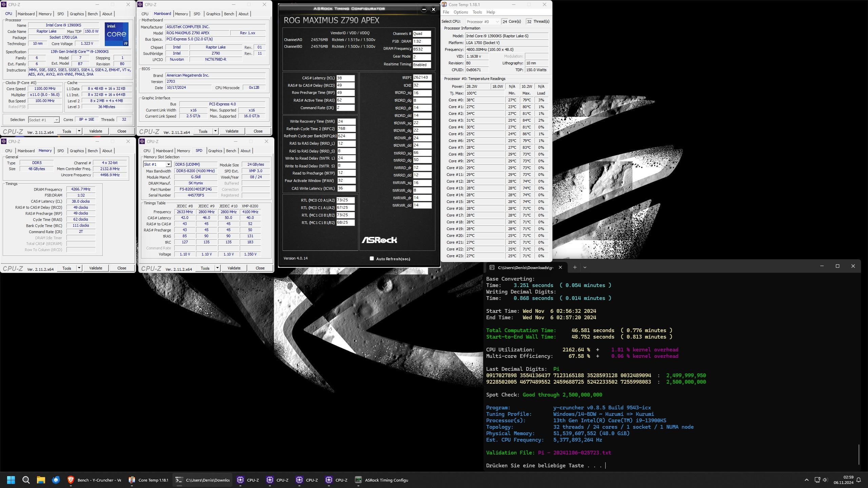This screenshot has width=868, height=488.
Task: Click Gear Mode value field
Action: pos(422,57)
